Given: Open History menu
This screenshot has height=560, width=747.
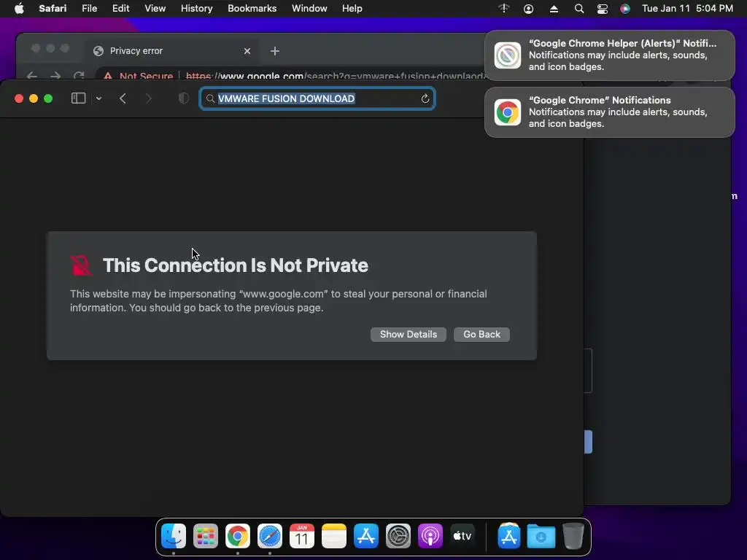Looking at the screenshot, I should point(196,9).
